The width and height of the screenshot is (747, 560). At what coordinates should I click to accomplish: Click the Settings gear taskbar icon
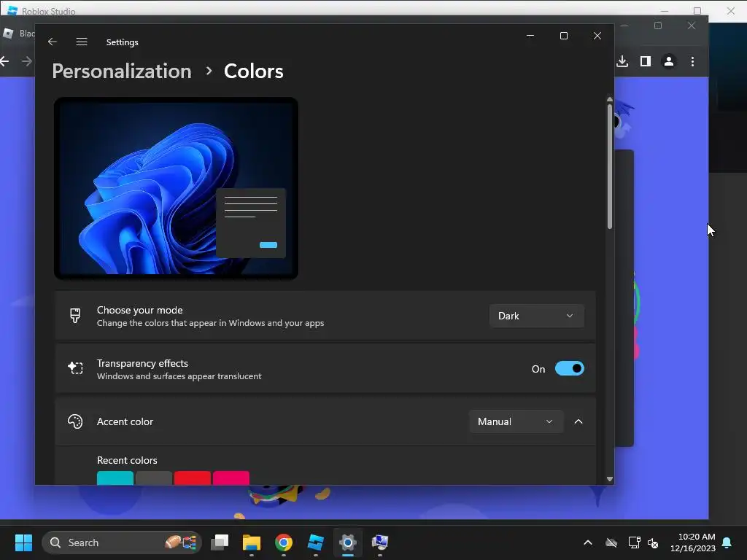coord(348,542)
